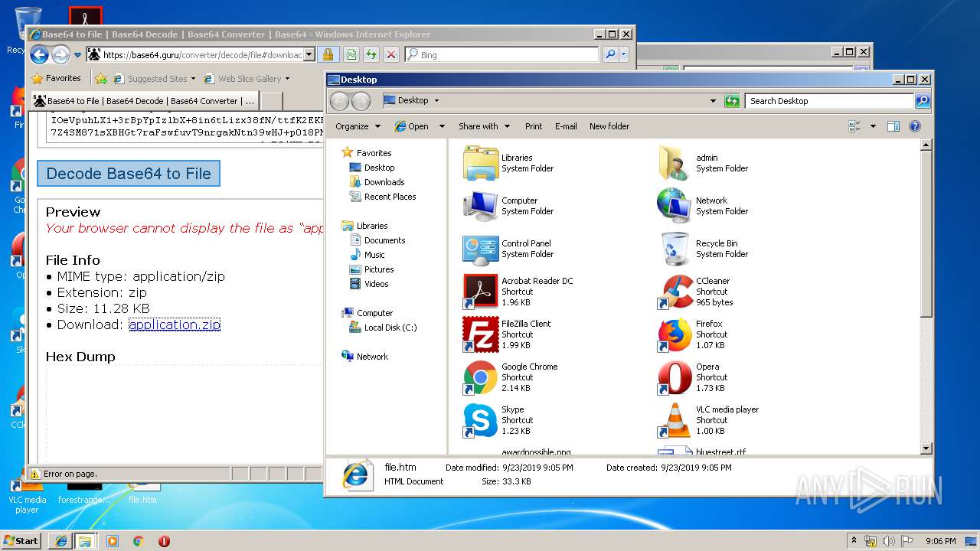Show the Explorer preview pane
This screenshot has width=980, height=551.
pyautogui.click(x=893, y=126)
